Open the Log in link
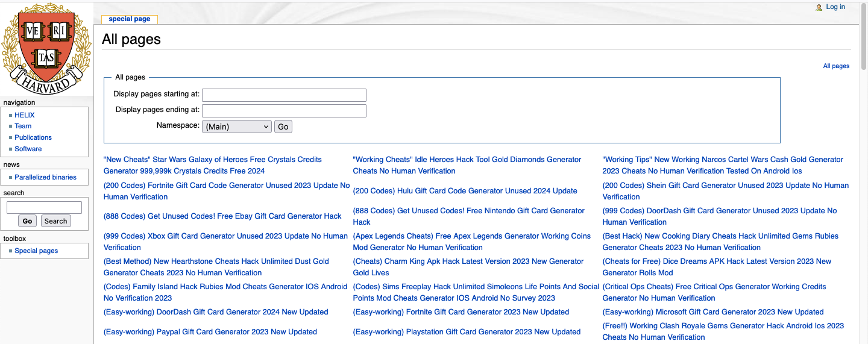Image resolution: width=868 pixels, height=344 pixels. pos(835,7)
